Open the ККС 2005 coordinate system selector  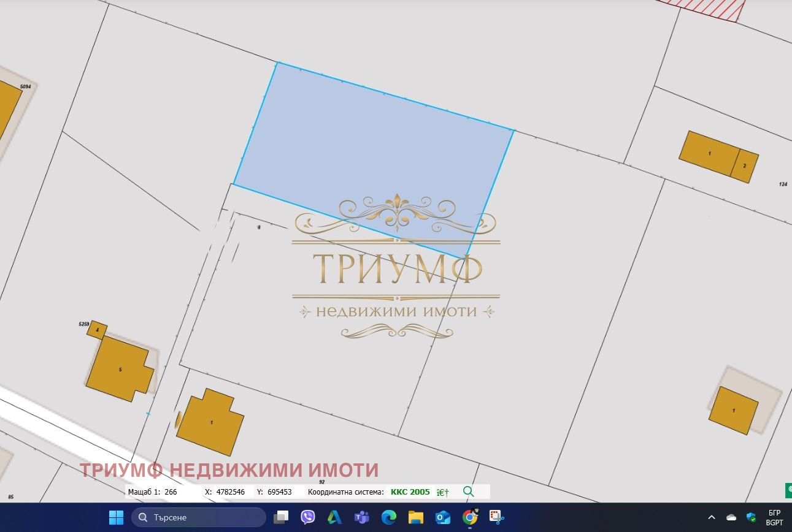tap(410, 492)
